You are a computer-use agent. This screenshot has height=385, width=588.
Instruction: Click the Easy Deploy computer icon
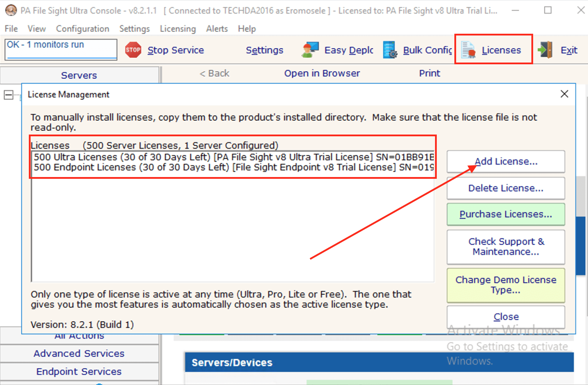pos(310,50)
